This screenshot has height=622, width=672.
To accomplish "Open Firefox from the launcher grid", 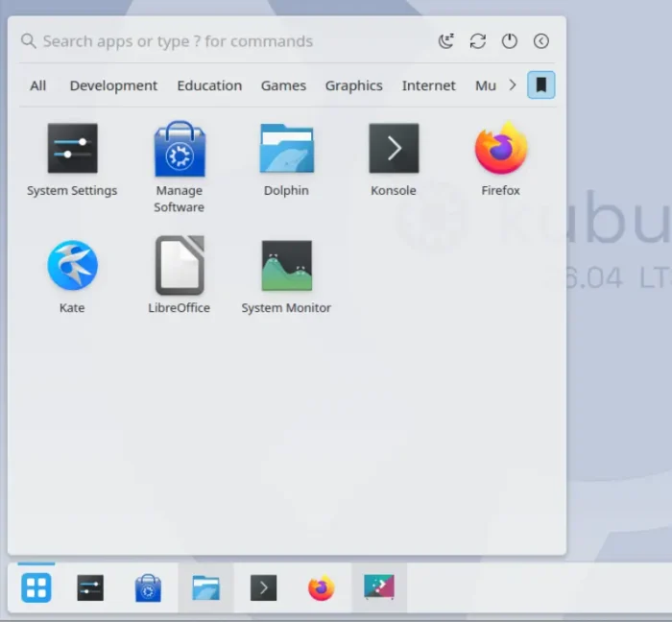I will [x=500, y=159].
